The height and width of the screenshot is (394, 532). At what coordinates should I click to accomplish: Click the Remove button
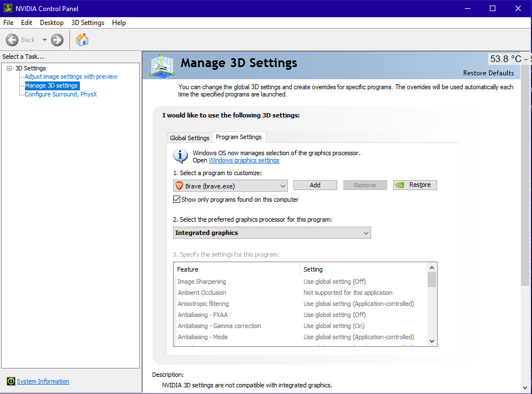(365, 185)
